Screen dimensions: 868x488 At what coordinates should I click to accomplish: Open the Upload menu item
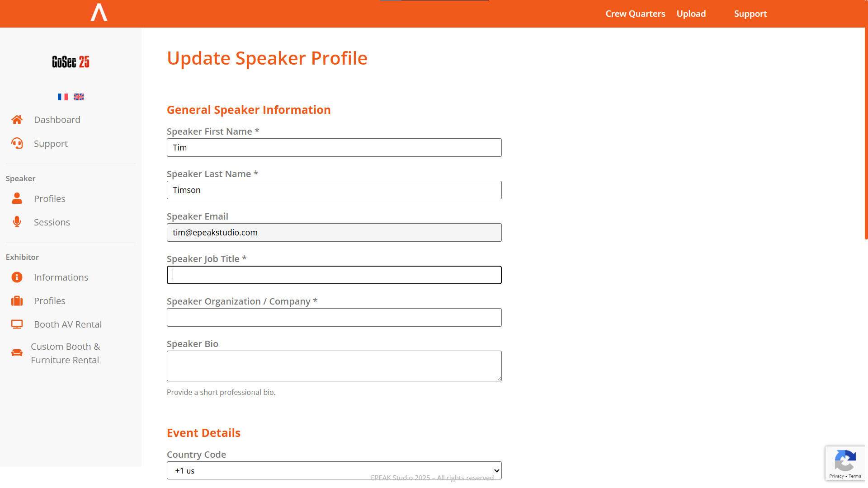click(691, 14)
